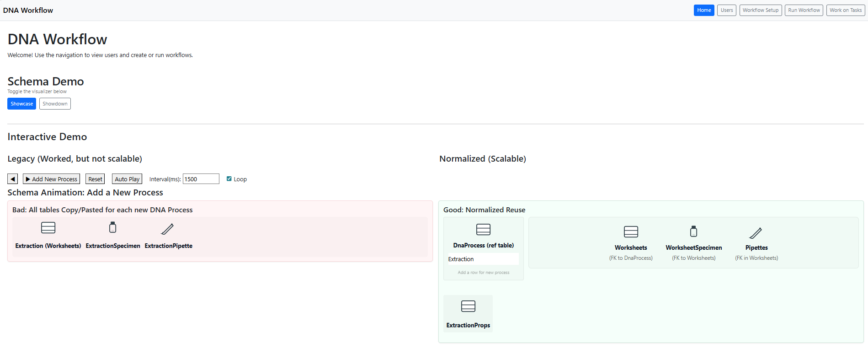This screenshot has height=347, width=868.
Task: Click the DnaProcess ref table icon
Action: pos(483,229)
